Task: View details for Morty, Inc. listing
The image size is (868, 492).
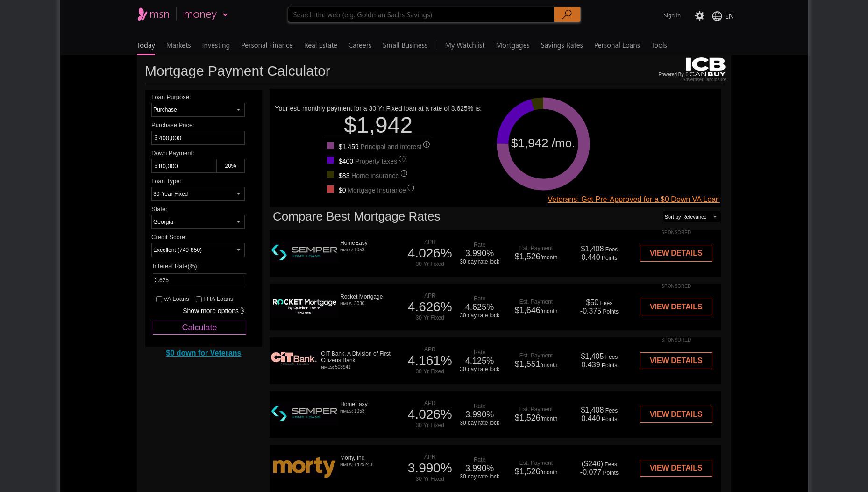Action: click(676, 468)
